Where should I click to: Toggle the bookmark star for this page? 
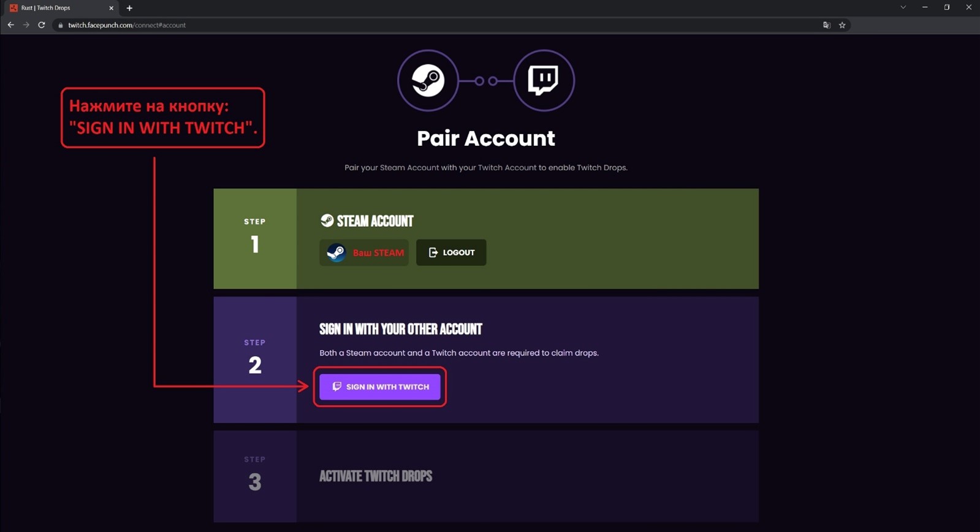pos(842,25)
